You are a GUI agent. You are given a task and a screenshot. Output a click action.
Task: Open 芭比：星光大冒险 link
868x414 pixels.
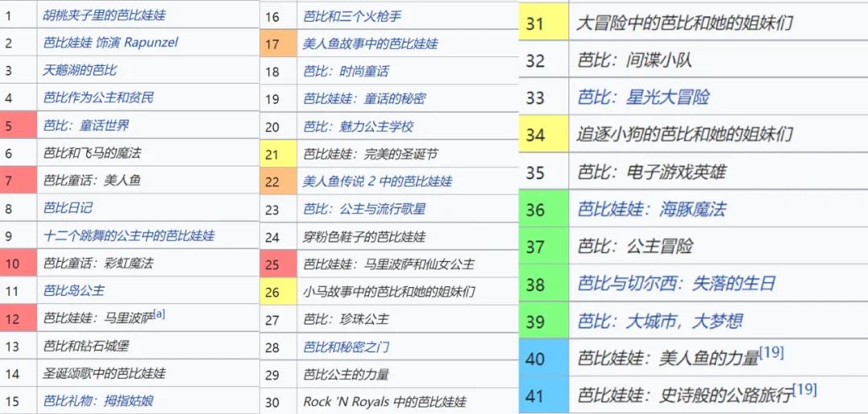pyautogui.click(x=643, y=97)
